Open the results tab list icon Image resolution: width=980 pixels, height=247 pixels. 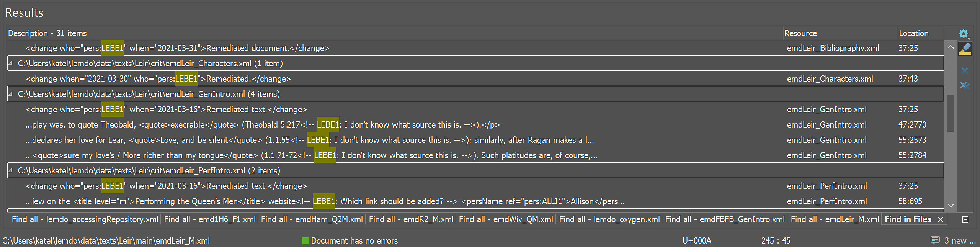point(965,219)
